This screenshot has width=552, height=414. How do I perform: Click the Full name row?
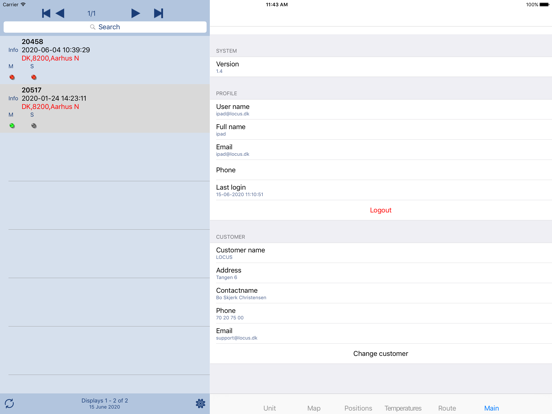click(x=381, y=130)
